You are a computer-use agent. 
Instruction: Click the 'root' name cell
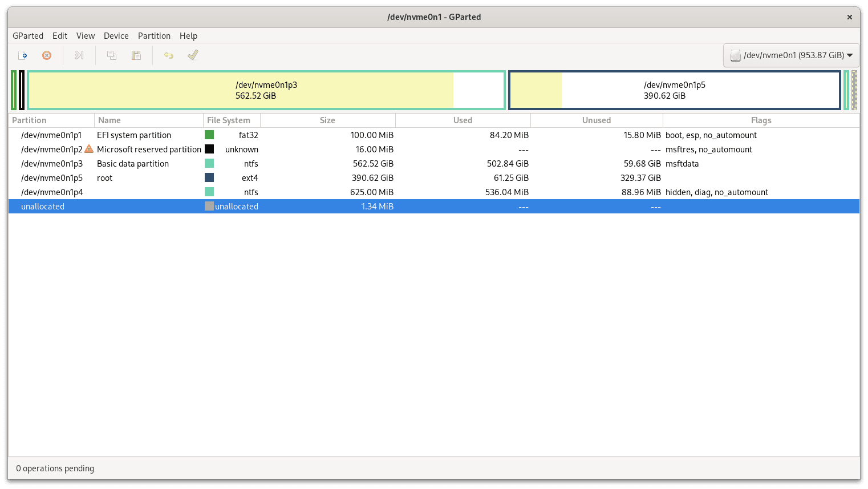(105, 177)
